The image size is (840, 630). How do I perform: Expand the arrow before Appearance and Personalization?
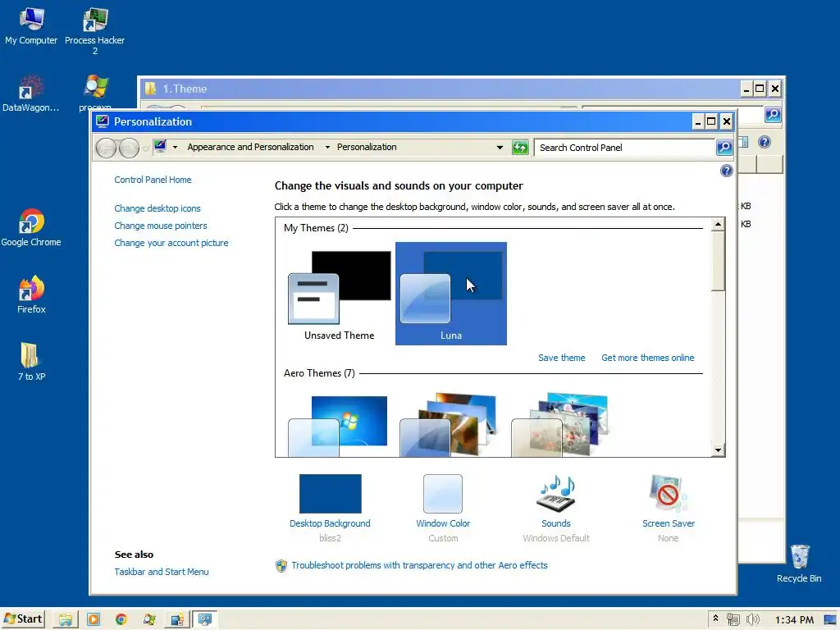(175, 148)
